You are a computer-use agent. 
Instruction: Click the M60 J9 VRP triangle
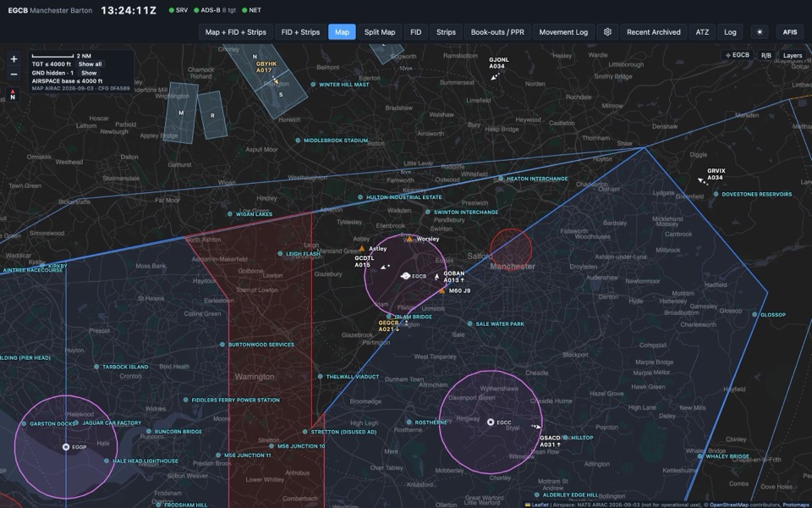442,291
